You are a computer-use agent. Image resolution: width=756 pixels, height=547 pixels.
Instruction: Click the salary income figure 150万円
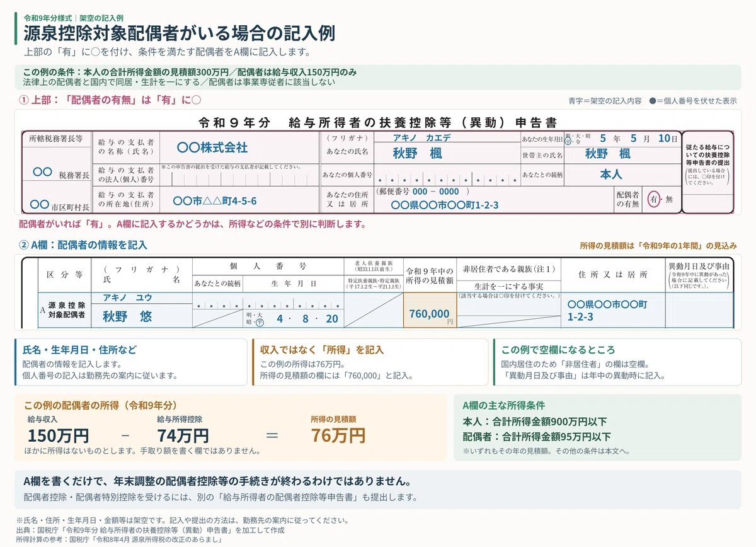coord(58,435)
